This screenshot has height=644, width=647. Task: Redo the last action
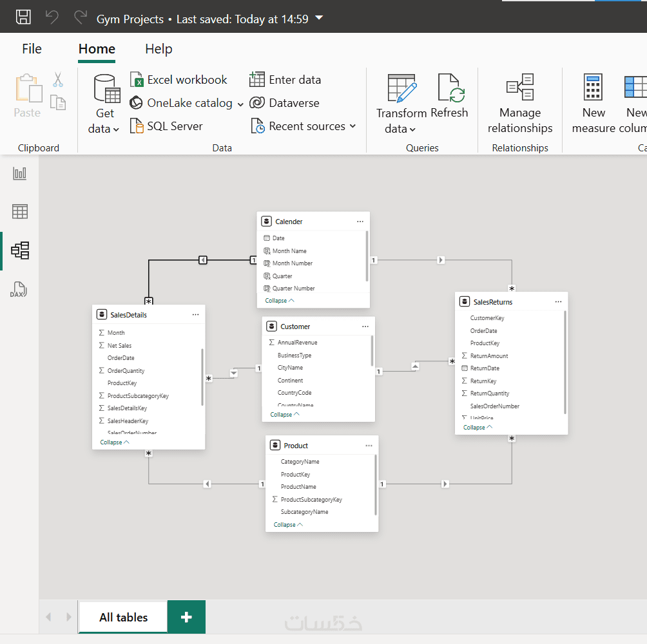click(80, 17)
